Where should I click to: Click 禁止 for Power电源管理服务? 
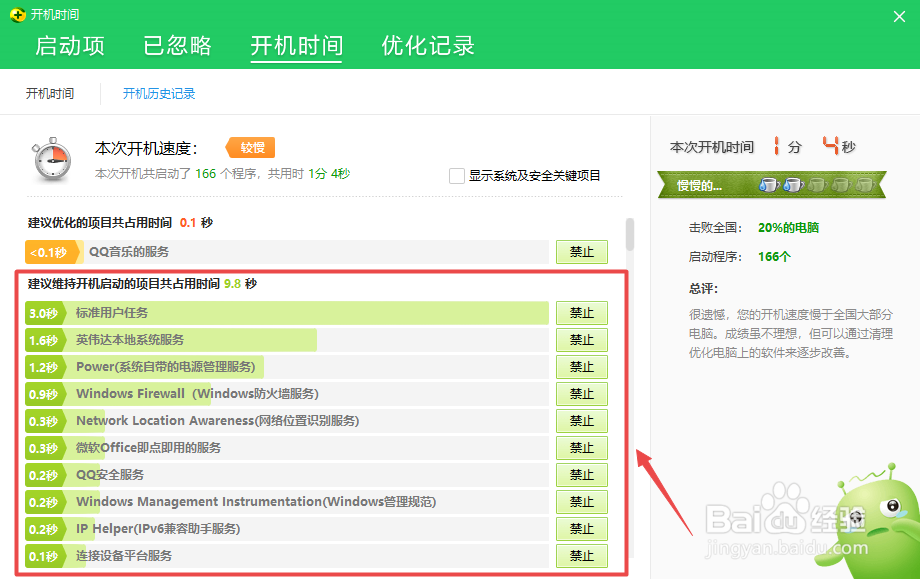(581, 367)
